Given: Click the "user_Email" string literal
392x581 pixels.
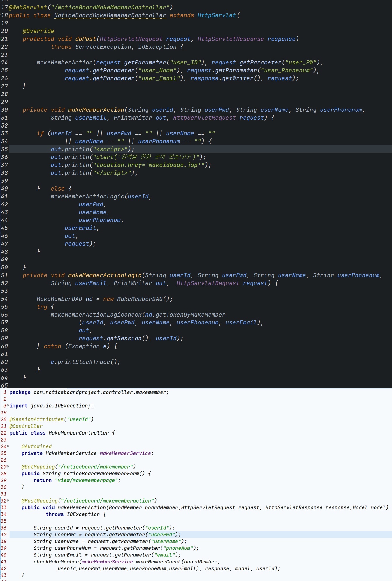Looking at the screenshot, I should pos(159,78).
